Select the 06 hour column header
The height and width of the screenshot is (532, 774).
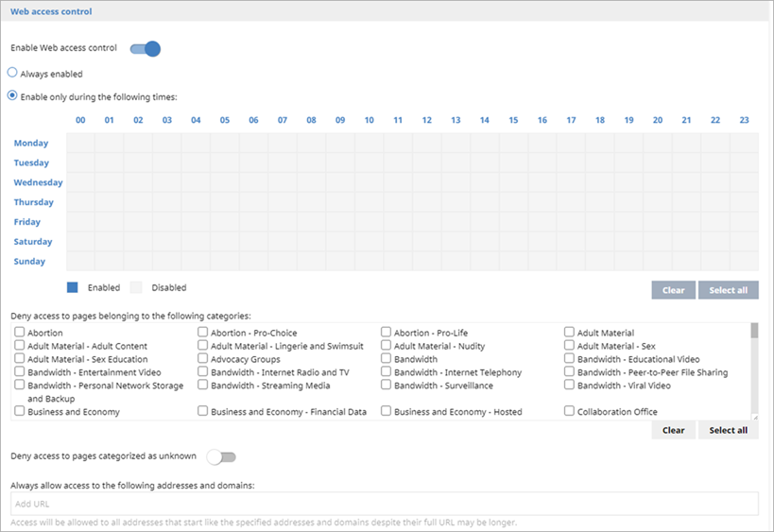coord(253,120)
